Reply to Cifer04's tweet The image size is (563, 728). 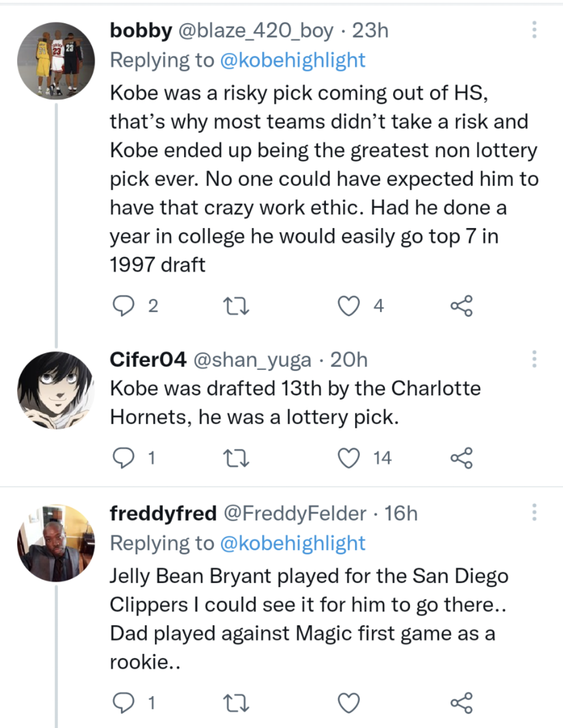(x=123, y=458)
